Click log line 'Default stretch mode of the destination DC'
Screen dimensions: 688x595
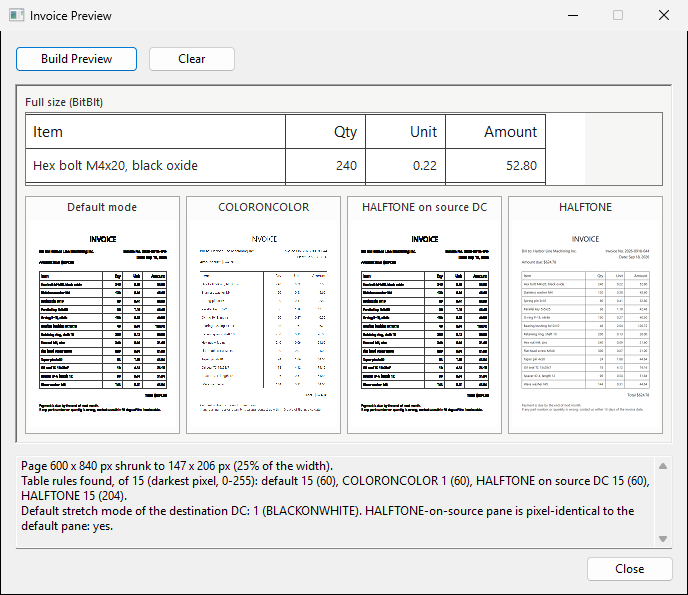(x=327, y=518)
